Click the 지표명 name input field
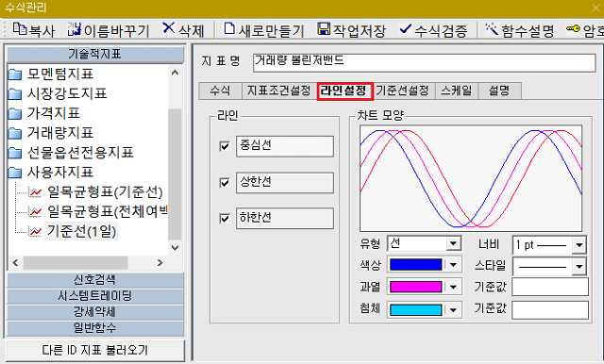 pyautogui.click(x=424, y=63)
